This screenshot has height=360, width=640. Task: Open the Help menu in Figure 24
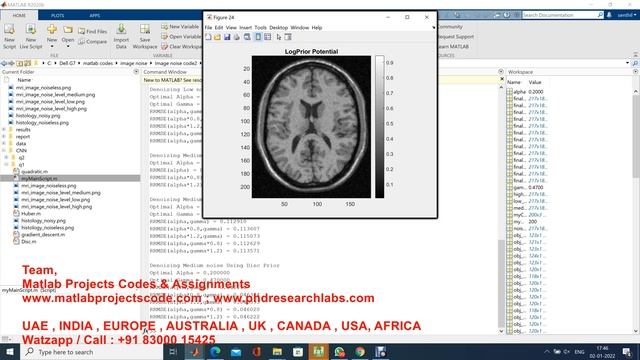[317, 27]
